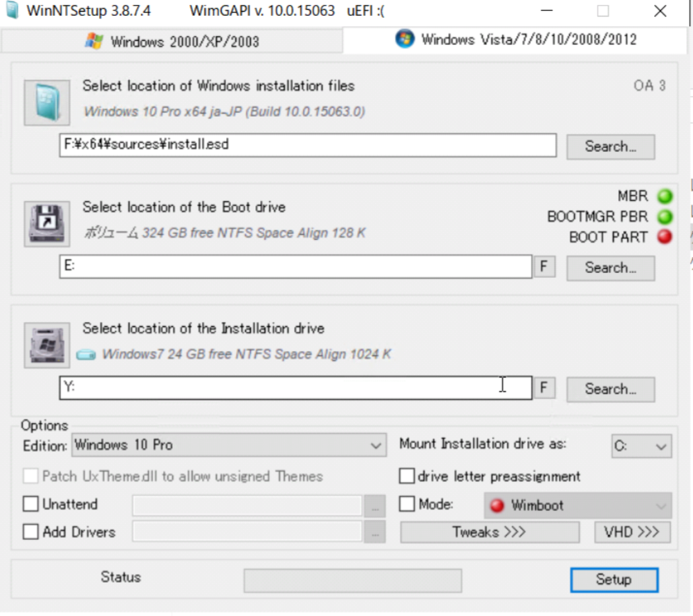This screenshot has width=693, height=616.
Task: Switch to the Windows 2000/XP/2003 tab
Action: (172, 41)
